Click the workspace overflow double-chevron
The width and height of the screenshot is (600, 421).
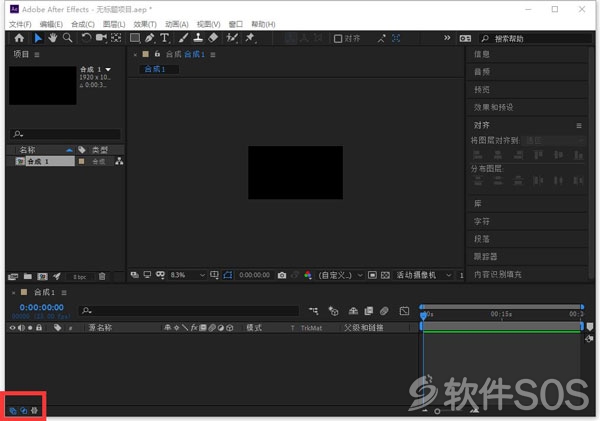(447, 38)
